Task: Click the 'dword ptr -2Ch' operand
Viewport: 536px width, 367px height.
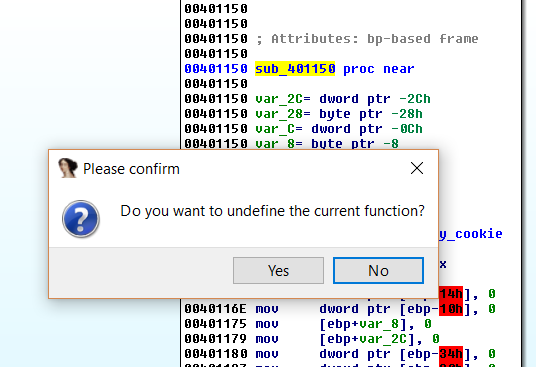Action: pos(375,99)
